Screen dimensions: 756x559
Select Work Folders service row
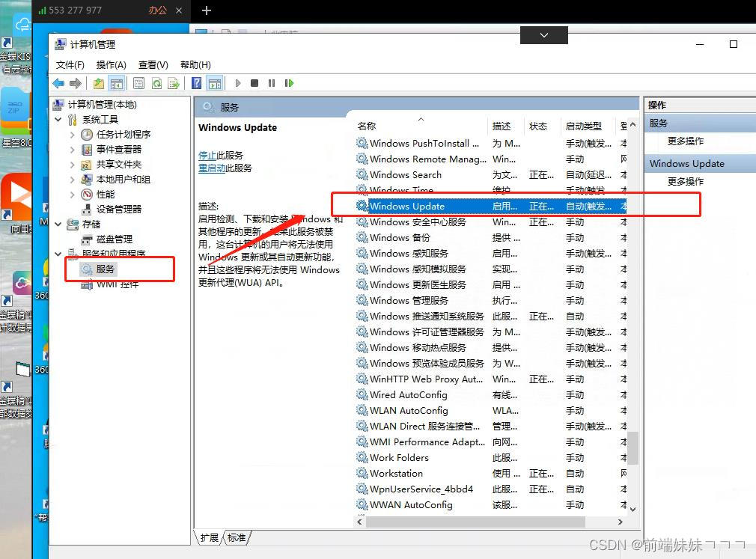click(x=491, y=458)
